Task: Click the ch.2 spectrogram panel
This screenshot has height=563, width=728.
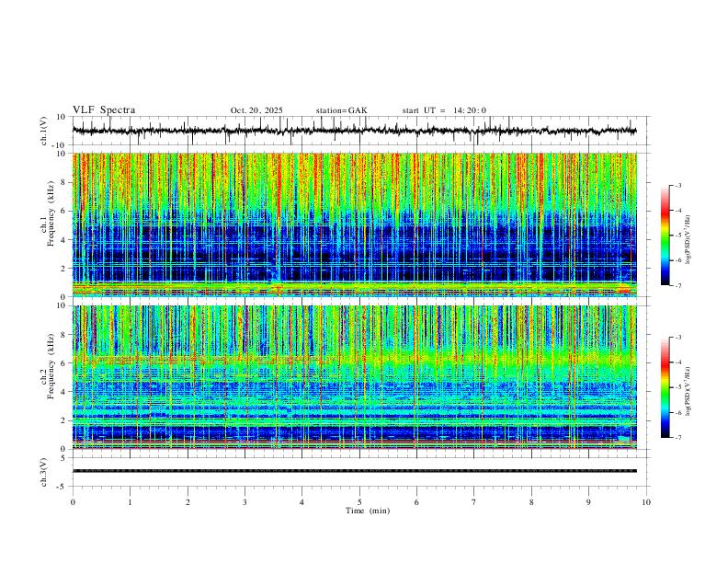Action: click(355, 377)
